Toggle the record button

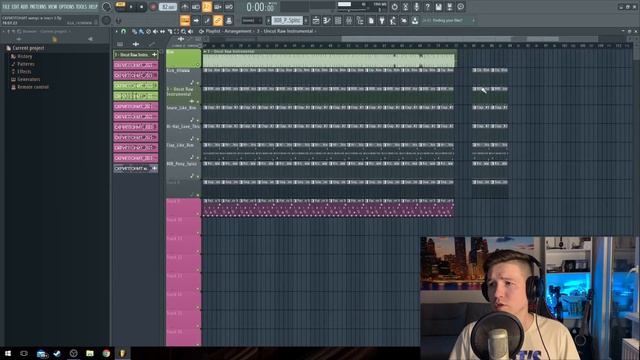(153, 7)
